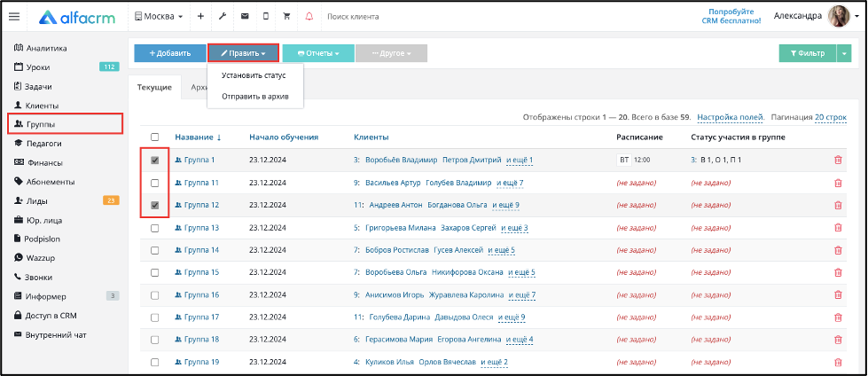Switch to the Текущие tab

pyautogui.click(x=154, y=87)
